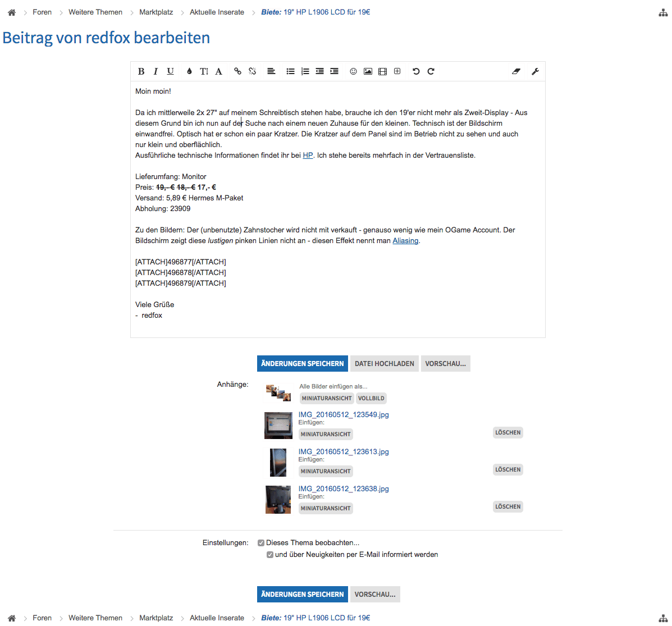Viewport: 672px width, 626px height.
Task: Click the indent icon
Action: click(x=334, y=71)
